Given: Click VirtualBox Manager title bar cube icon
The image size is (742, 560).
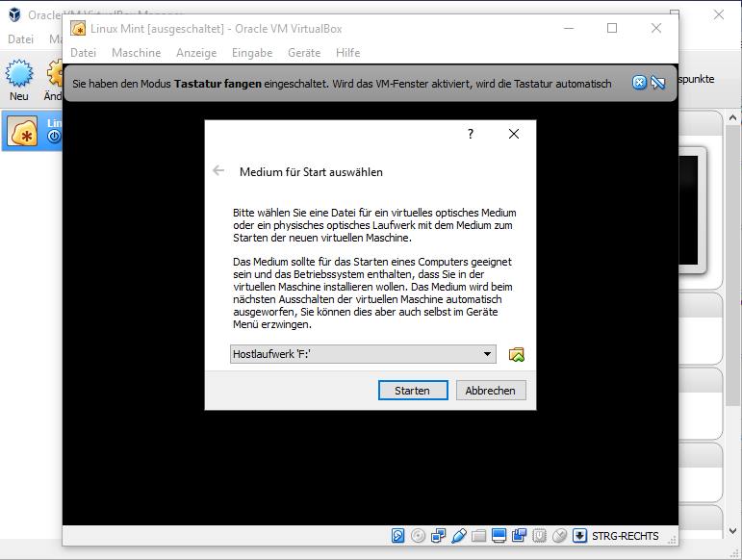Looking at the screenshot, I should (14, 14).
